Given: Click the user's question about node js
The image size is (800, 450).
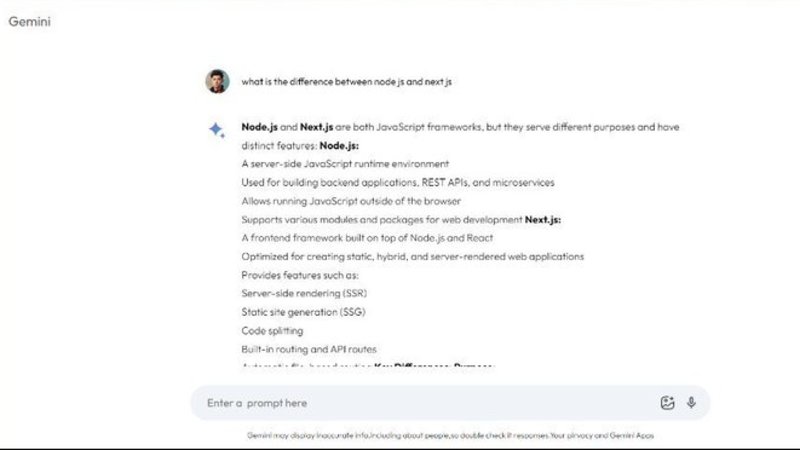Looking at the screenshot, I should tap(346, 82).
